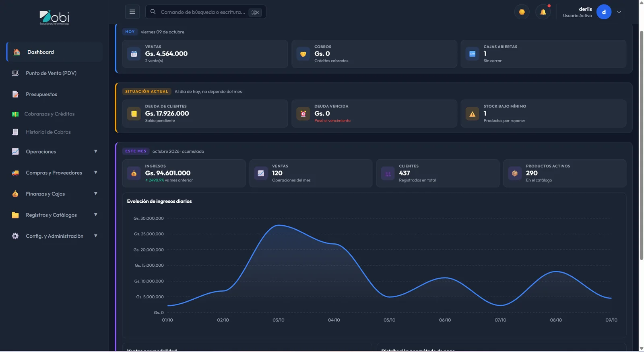This screenshot has height=352, width=644.
Task: Click the Ventas calendar icon in Hoy card
Action: point(134,54)
